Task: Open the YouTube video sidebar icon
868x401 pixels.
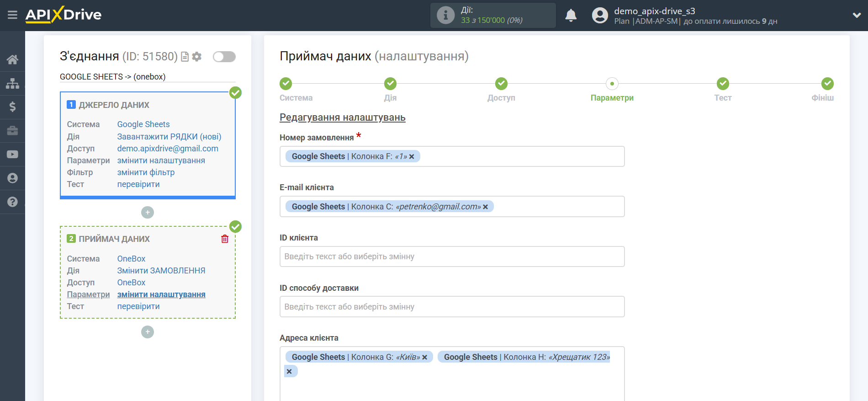Action: (12, 155)
